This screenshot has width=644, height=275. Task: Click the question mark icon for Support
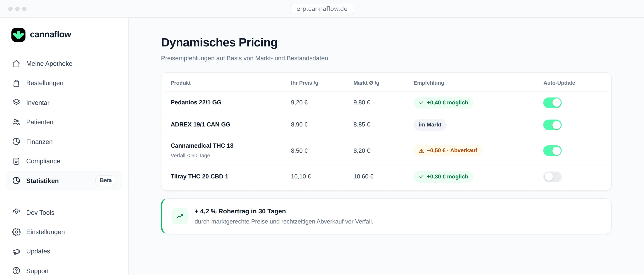16,270
